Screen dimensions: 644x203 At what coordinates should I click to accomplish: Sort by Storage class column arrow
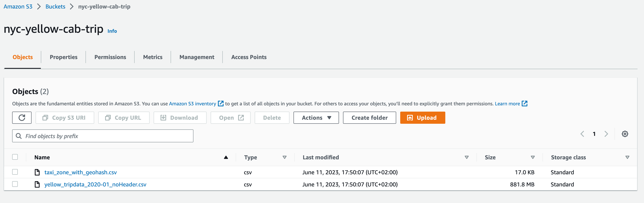point(627,157)
